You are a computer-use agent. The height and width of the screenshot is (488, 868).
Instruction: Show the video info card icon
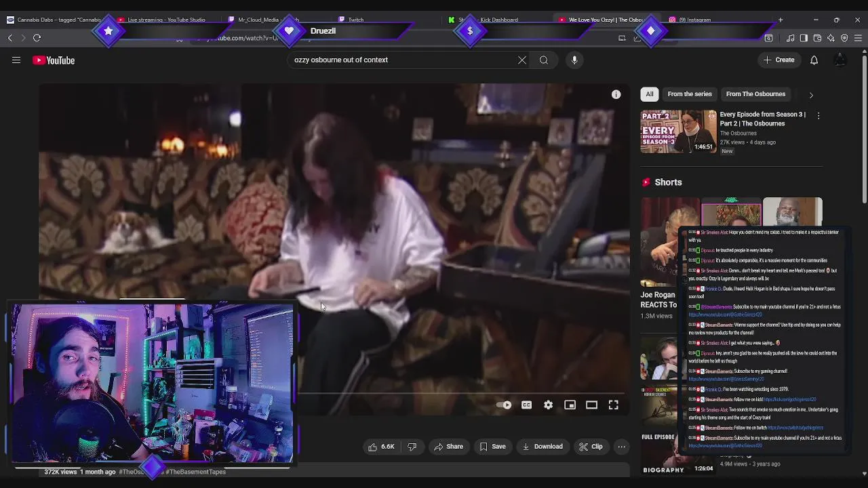click(616, 95)
